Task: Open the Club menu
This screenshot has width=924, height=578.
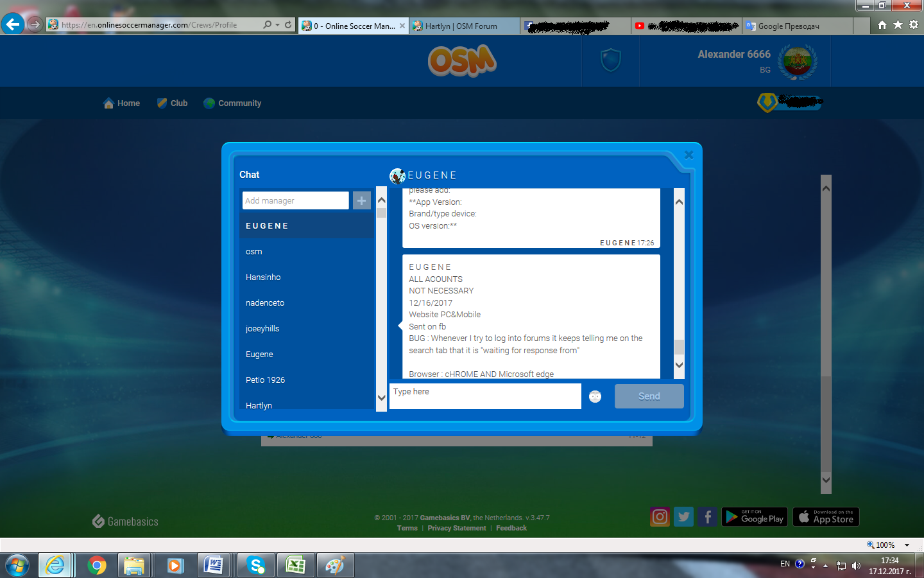Action: pos(172,103)
